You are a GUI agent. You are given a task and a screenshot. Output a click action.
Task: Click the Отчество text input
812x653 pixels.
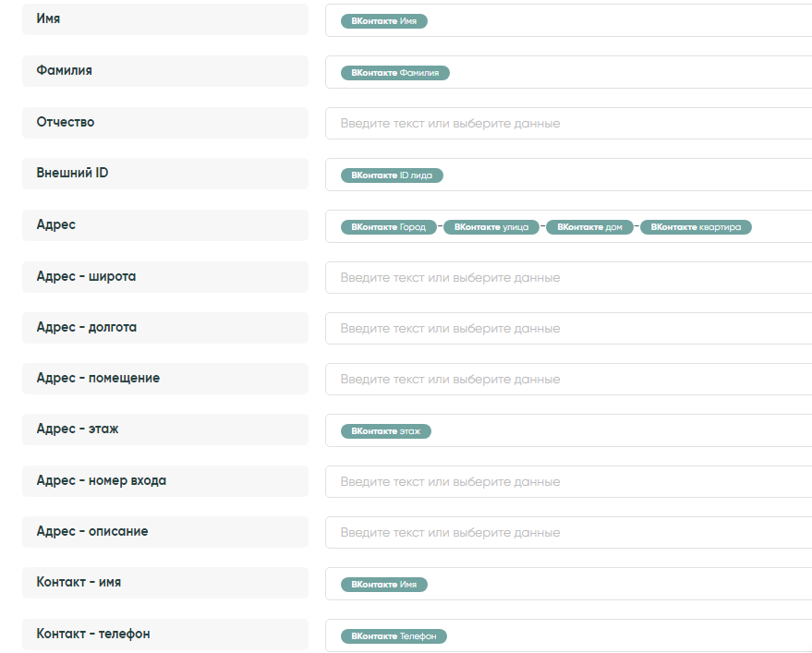point(568,123)
